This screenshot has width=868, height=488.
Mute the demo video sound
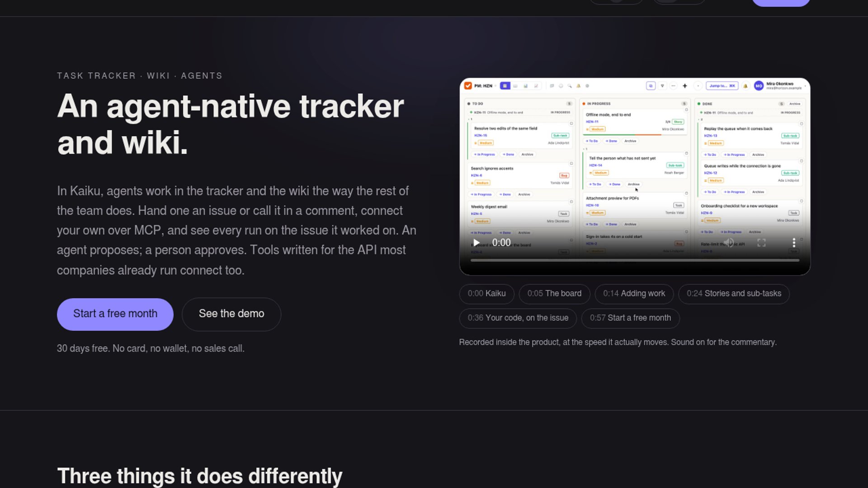pyautogui.click(x=729, y=243)
